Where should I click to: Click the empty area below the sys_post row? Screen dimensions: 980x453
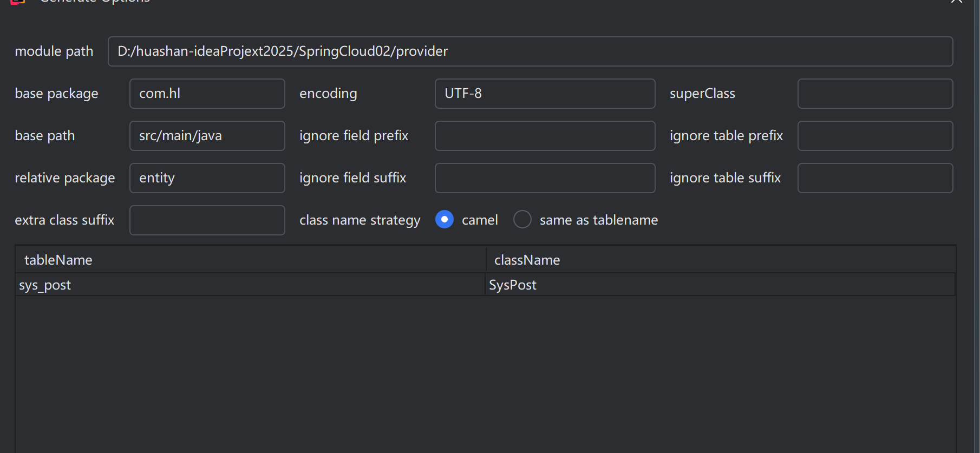(485, 373)
